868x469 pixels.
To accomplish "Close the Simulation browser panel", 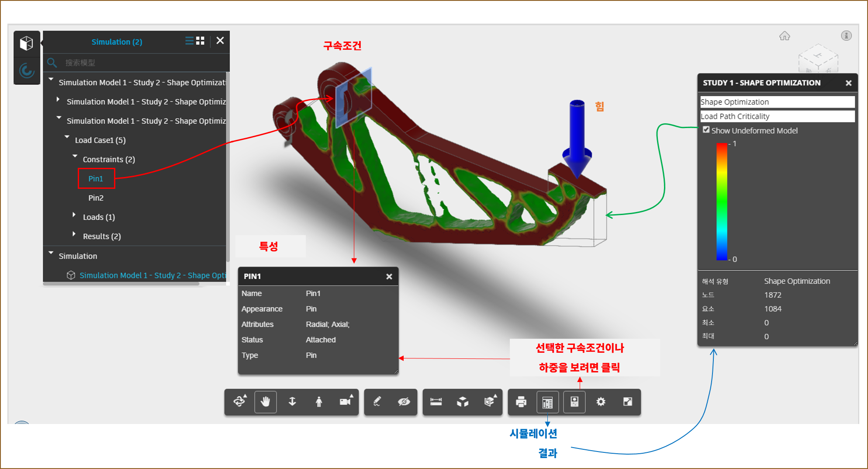I will click(220, 41).
